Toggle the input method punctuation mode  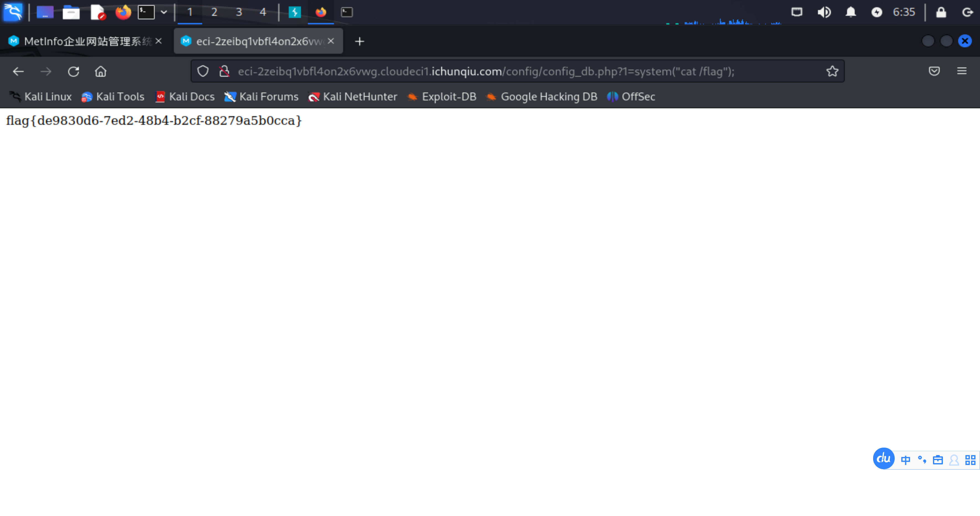pyautogui.click(x=922, y=460)
